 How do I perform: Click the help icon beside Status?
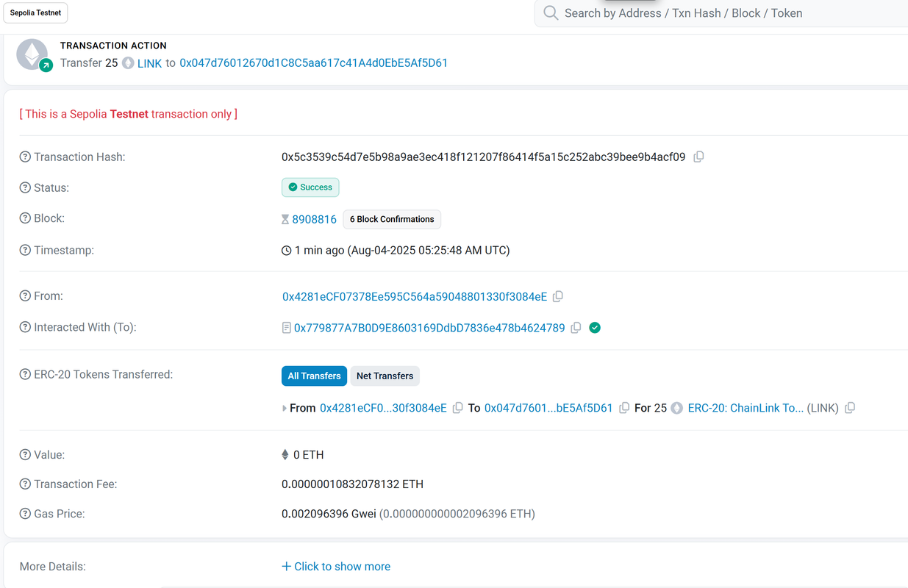pyautogui.click(x=25, y=188)
